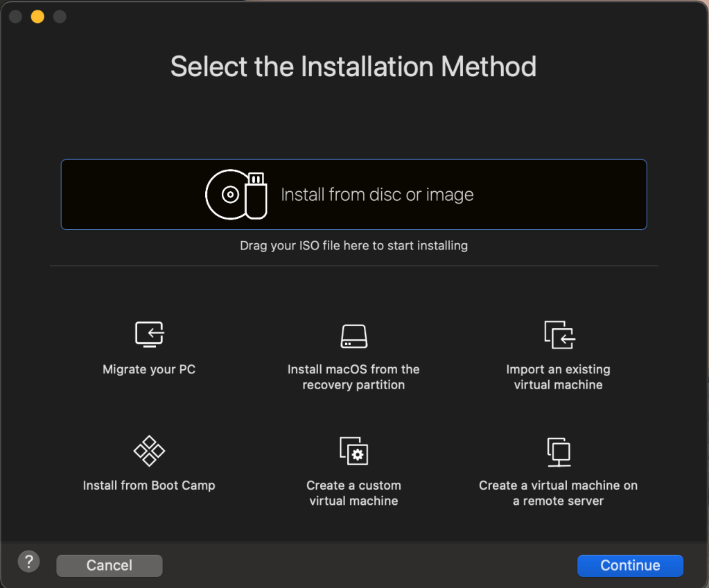Choose 'Create a custom virtual machine' text

click(x=353, y=493)
